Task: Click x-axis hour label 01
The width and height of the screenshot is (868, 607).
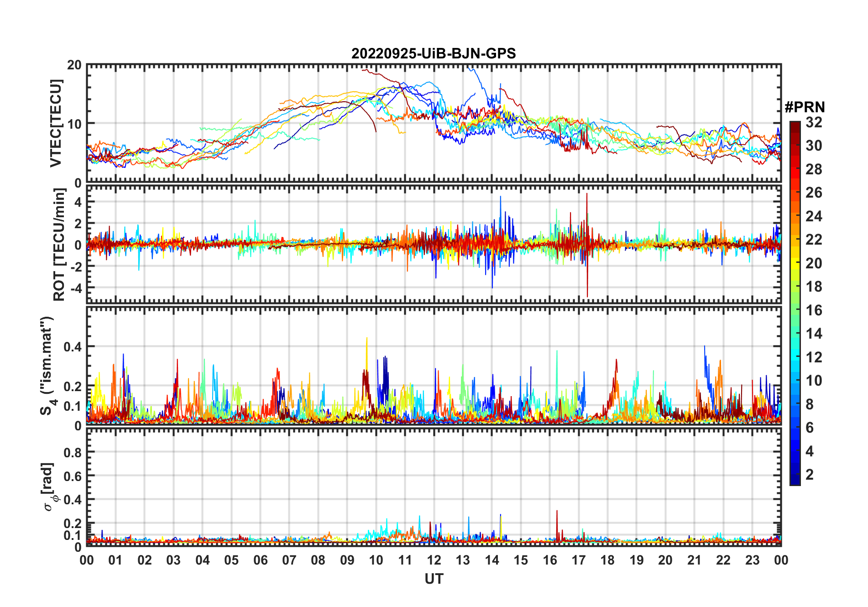Action: point(115,560)
